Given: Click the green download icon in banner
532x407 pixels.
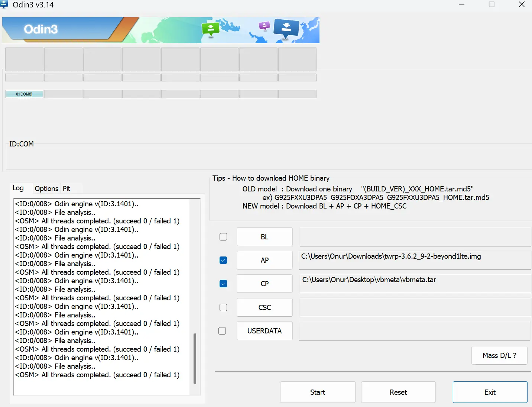Looking at the screenshot, I should [x=210, y=29].
